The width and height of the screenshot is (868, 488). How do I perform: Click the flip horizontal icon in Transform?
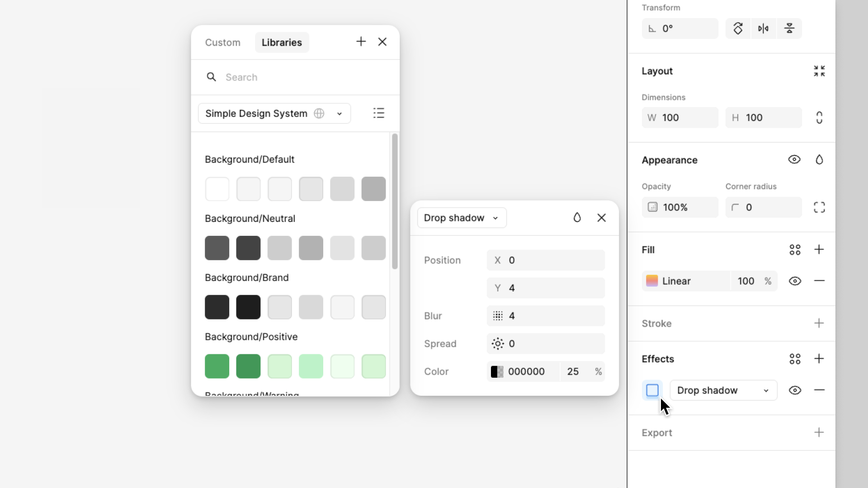(763, 28)
